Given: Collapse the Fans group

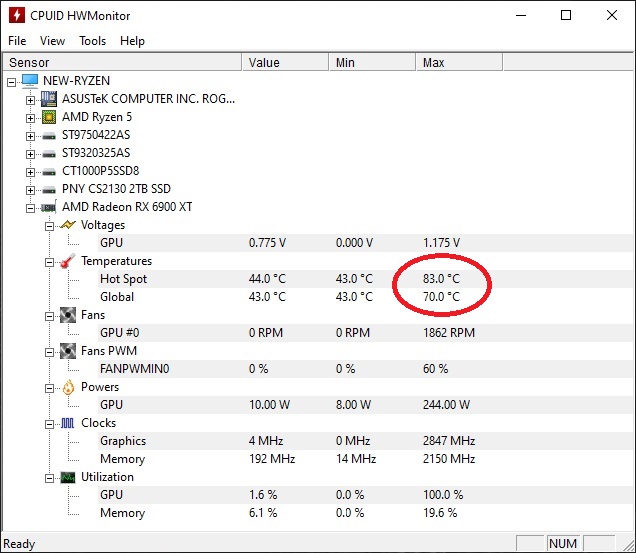Looking at the screenshot, I should point(49,316).
